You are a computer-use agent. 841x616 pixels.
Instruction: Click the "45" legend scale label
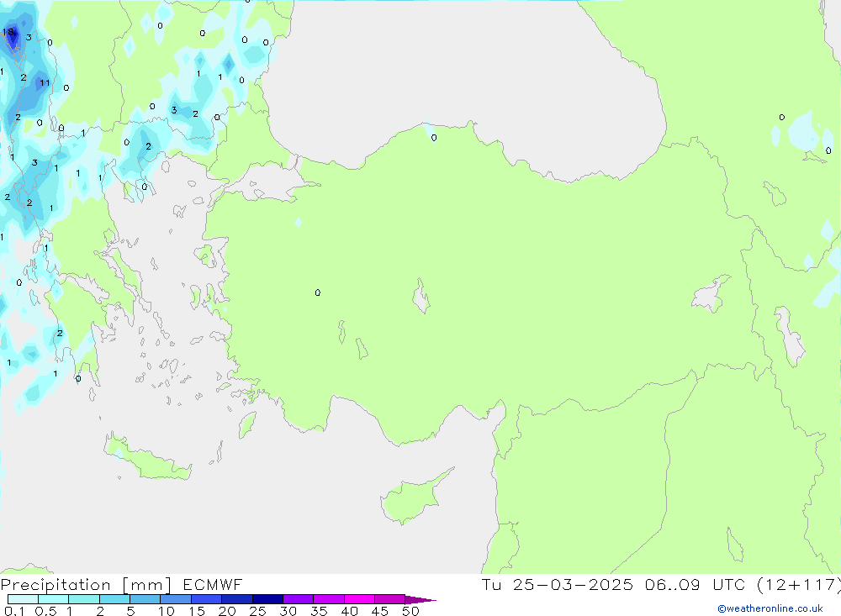point(380,611)
